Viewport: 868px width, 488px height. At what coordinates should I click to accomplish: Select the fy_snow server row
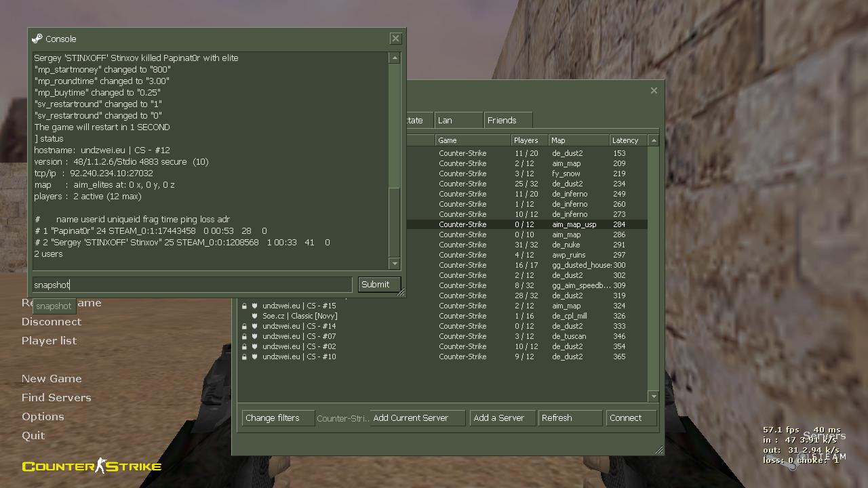coord(527,174)
